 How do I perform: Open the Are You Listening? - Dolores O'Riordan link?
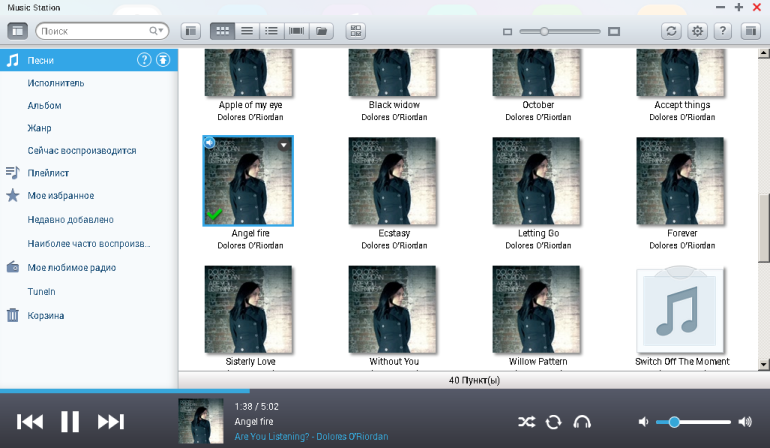tap(311, 436)
